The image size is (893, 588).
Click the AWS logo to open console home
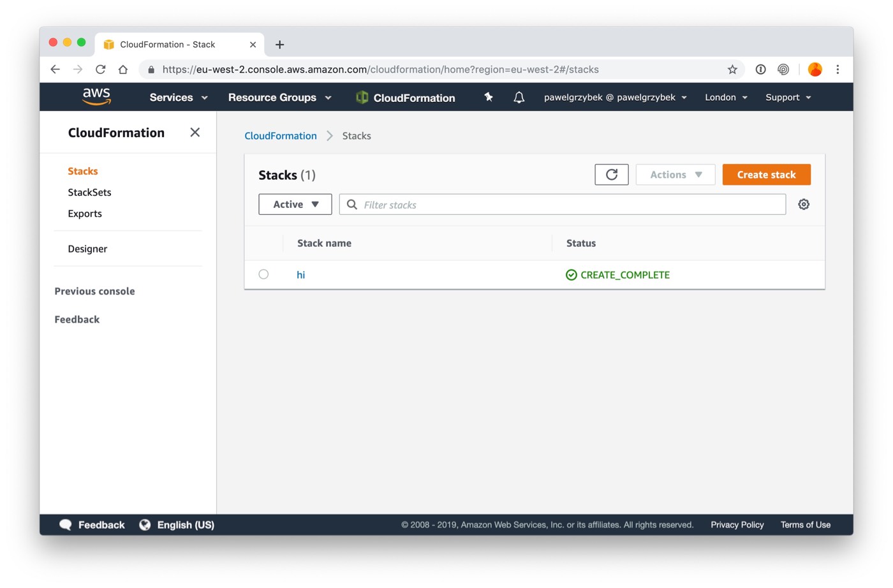pyautogui.click(x=96, y=96)
